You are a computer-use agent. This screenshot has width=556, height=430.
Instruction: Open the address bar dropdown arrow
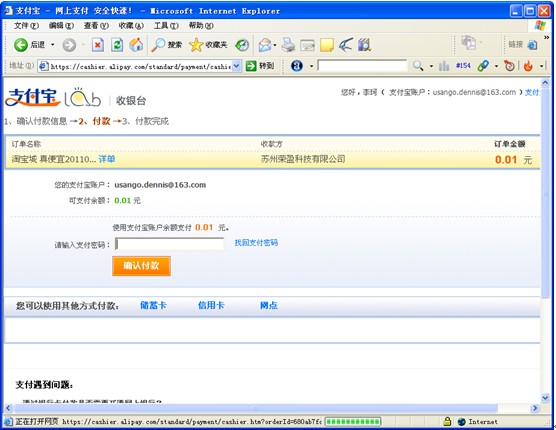pyautogui.click(x=237, y=66)
